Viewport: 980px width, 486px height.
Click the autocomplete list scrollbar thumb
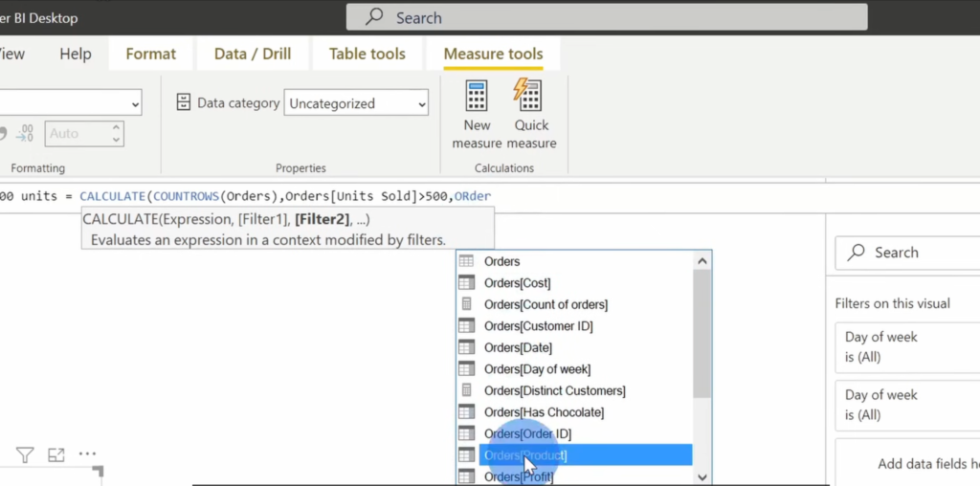[x=702, y=334]
